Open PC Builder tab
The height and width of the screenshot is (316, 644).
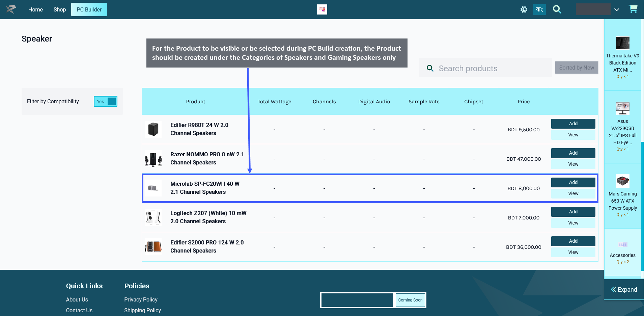pos(89,9)
